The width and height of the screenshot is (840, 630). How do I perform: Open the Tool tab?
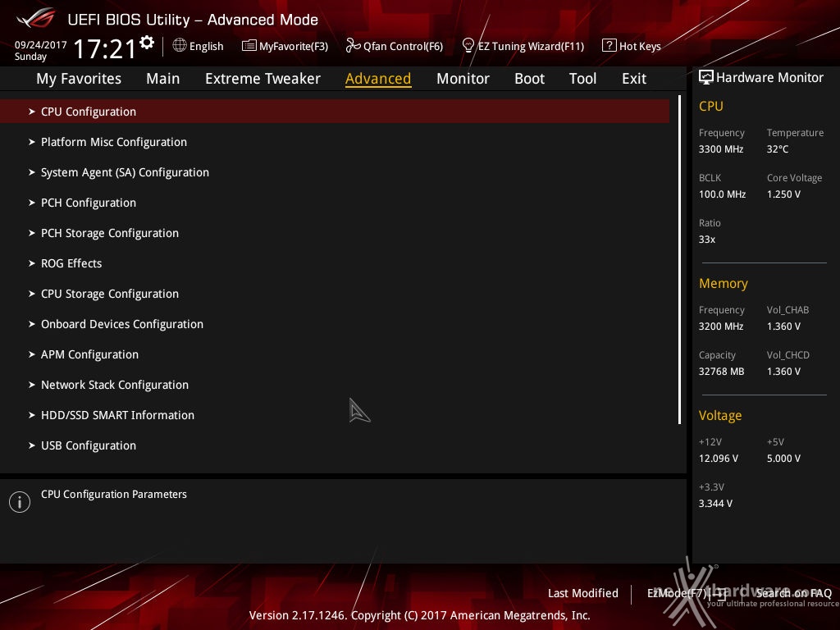(583, 79)
